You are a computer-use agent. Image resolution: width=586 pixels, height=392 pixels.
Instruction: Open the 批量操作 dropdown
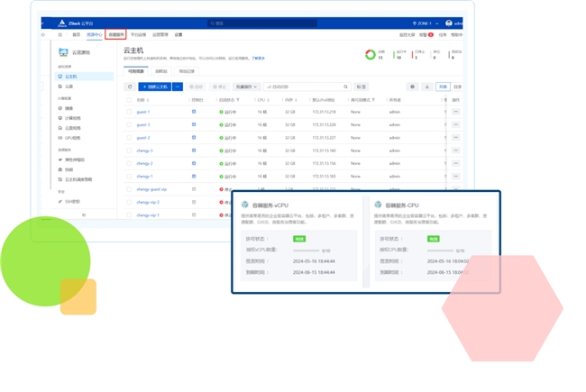pos(246,87)
